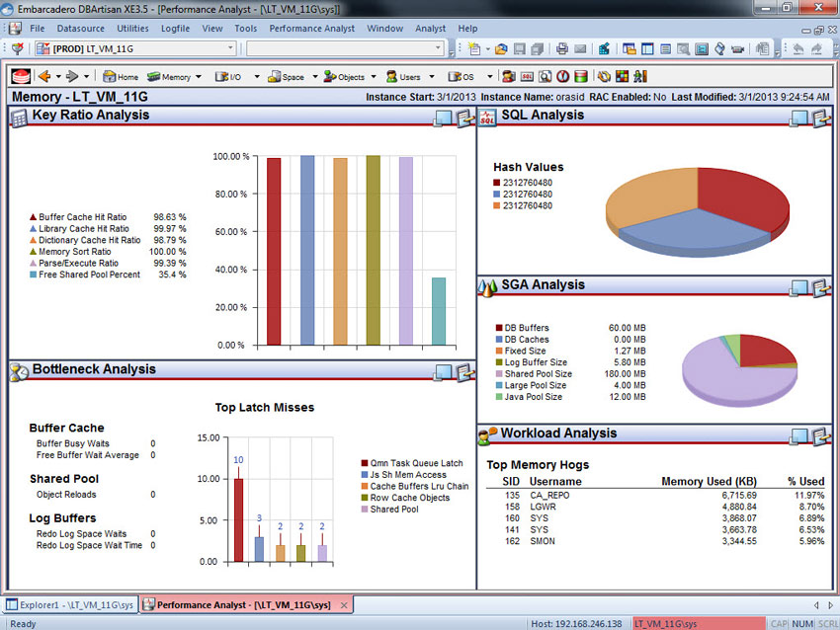Viewport: 840px width, 630px height.
Task: Click the Buffer Cache Hit Ratio label
Action: click(82, 217)
